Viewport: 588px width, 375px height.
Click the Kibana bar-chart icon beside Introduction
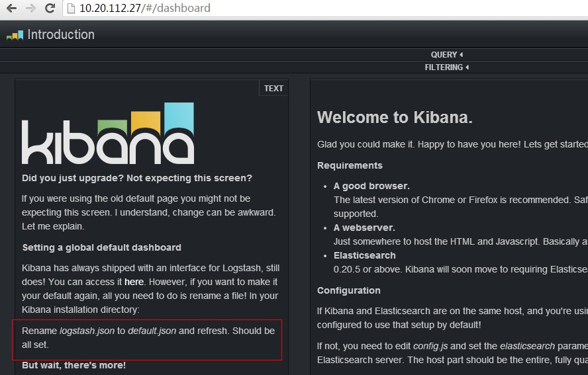pos(15,36)
